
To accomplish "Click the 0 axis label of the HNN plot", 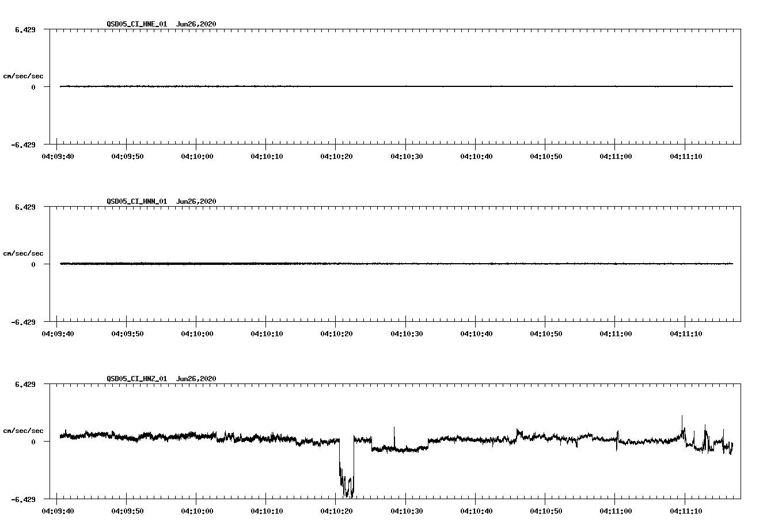I will (x=33, y=265).
